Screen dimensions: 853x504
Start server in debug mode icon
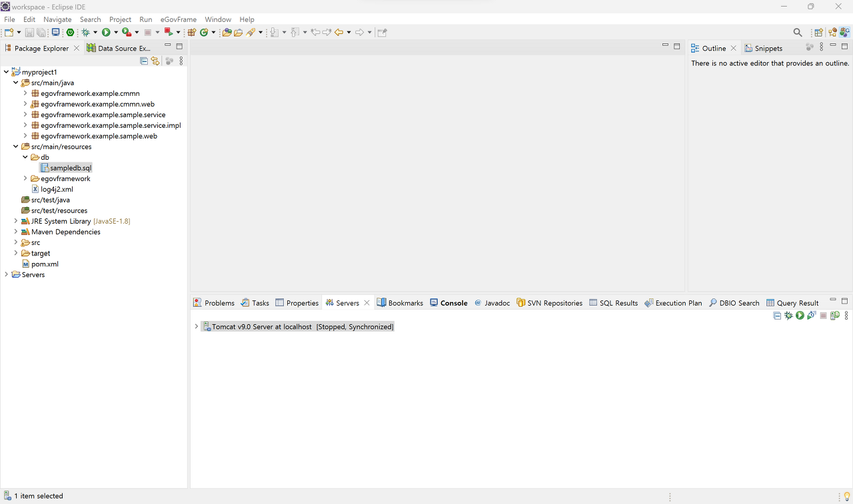coord(788,316)
